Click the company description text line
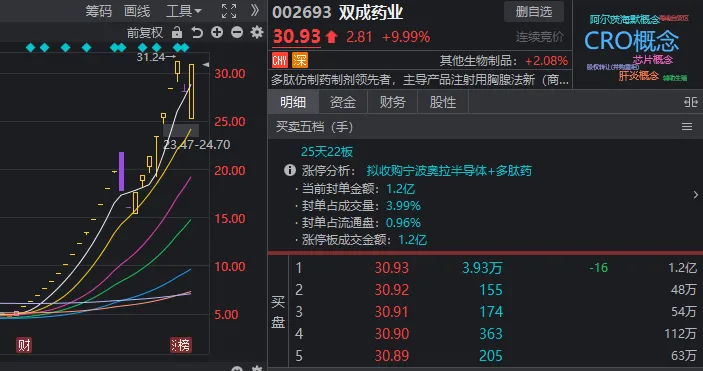Image resolution: width=703 pixels, height=371 pixels. click(x=420, y=80)
